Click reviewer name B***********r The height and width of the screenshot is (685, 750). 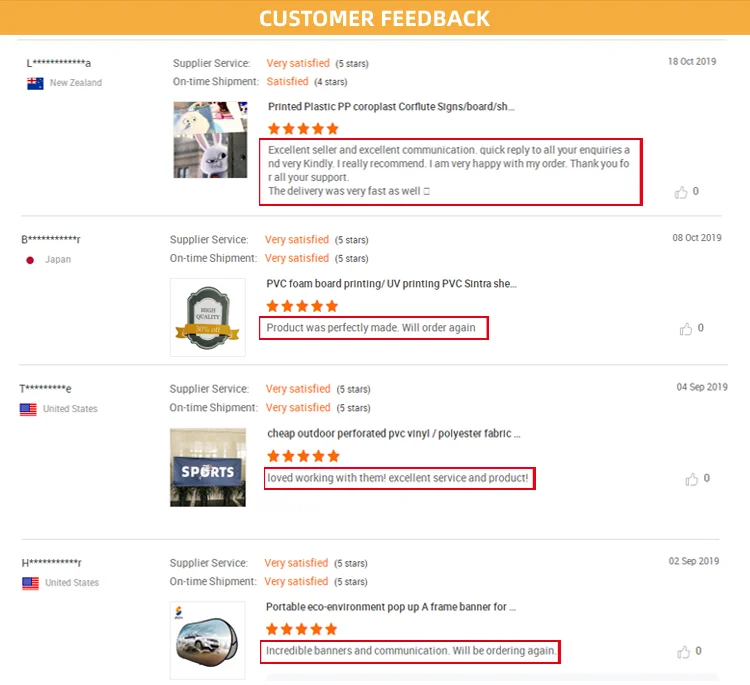point(51,239)
